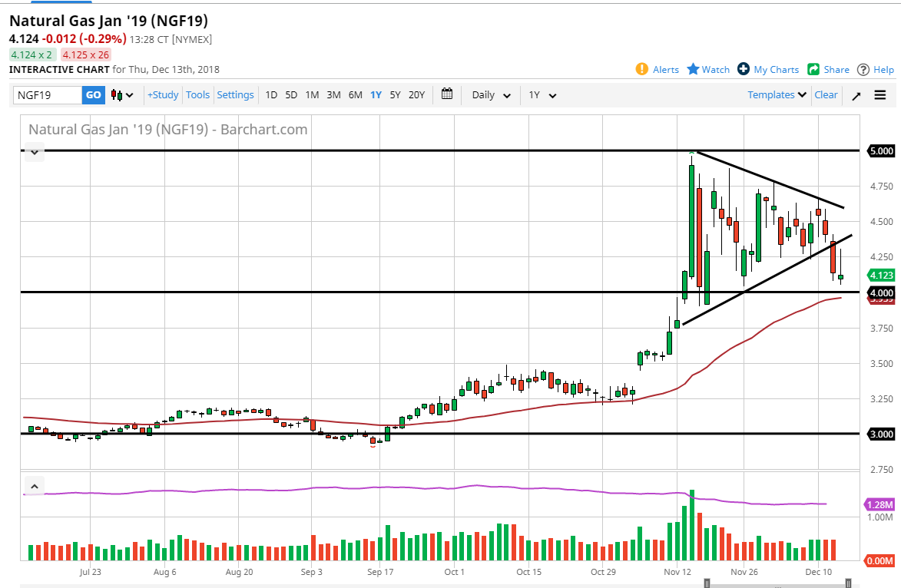Expand chart to full screen arrow

856,95
